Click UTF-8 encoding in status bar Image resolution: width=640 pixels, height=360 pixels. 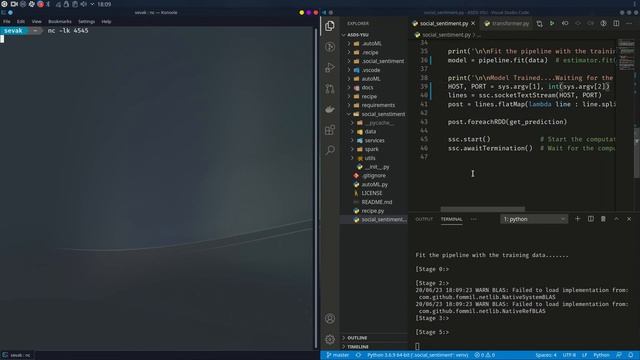coord(569,355)
